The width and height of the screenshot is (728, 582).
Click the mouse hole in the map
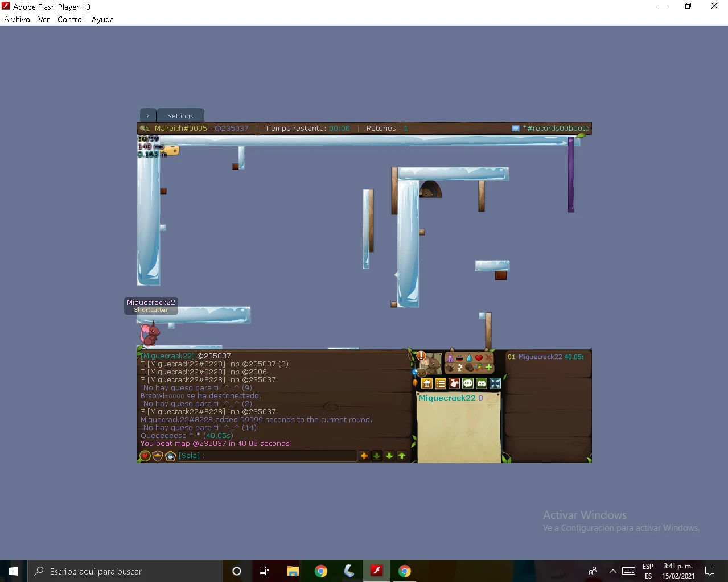pos(430,190)
